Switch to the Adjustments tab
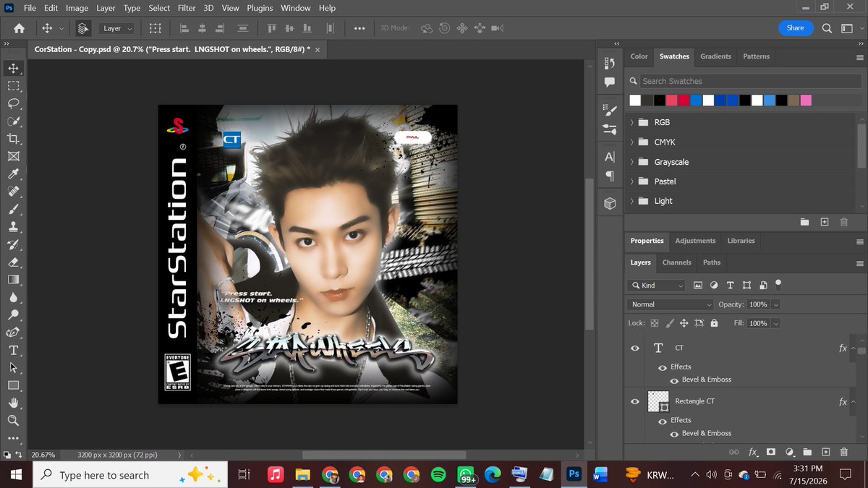Viewport: 868px width, 488px height. [695, 241]
